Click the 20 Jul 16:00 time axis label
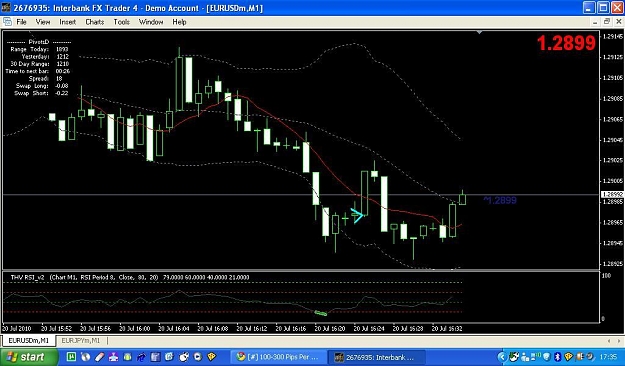Viewport: 625px width, 366px height. click(x=134, y=329)
